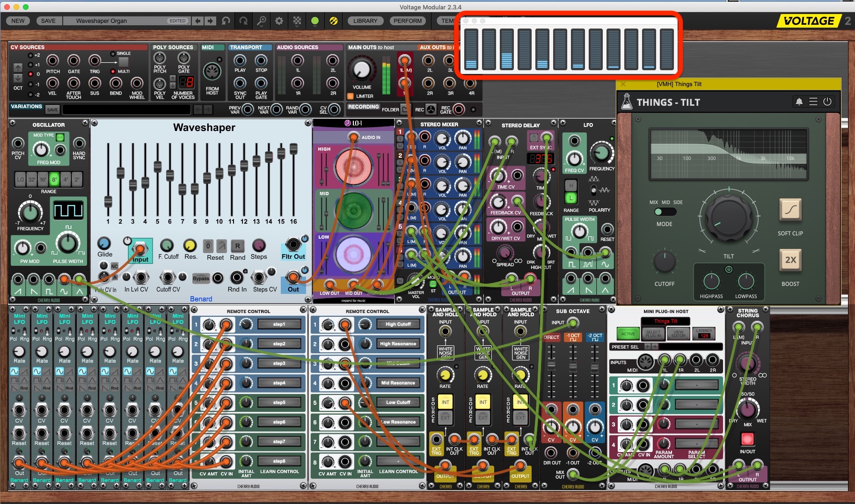Shift octave up in CV Sources
This screenshot has width=855, height=504.
pos(18,68)
